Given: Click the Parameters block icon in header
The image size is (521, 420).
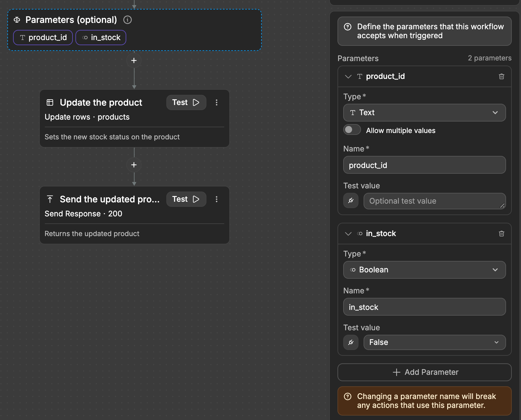Looking at the screenshot, I should pyautogui.click(x=17, y=20).
